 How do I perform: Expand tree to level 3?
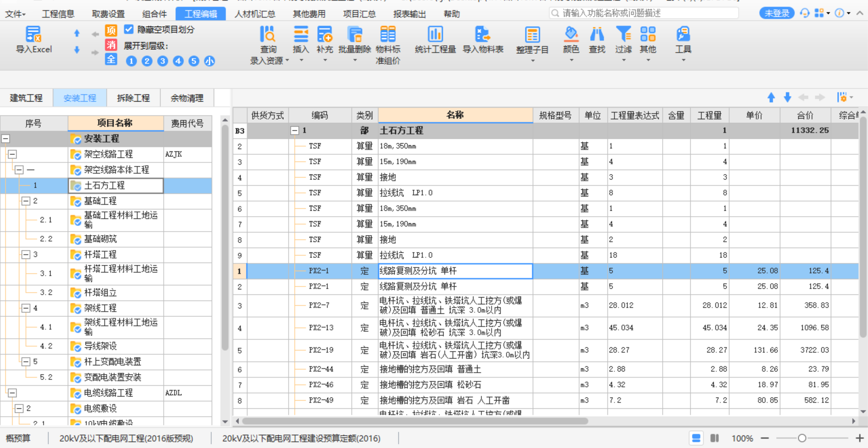click(162, 61)
